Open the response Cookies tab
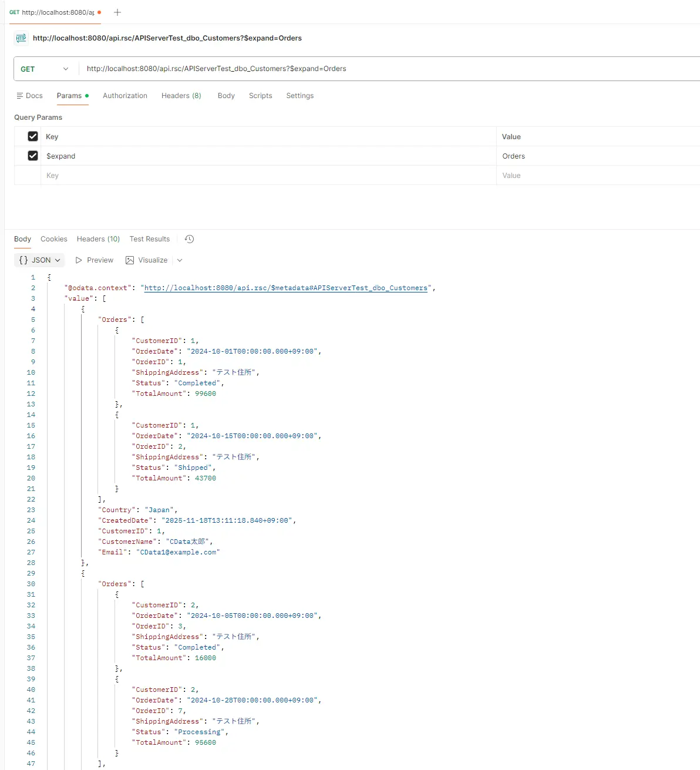 (x=54, y=239)
